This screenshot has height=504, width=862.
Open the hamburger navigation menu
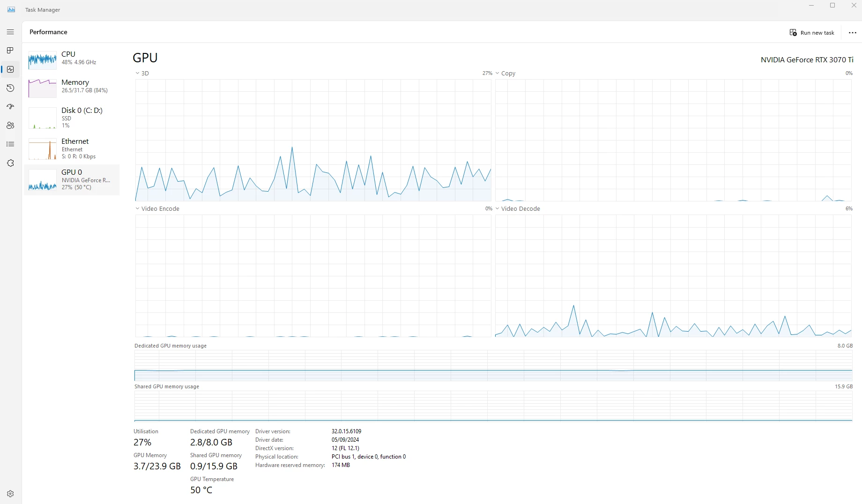coord(10,32)
